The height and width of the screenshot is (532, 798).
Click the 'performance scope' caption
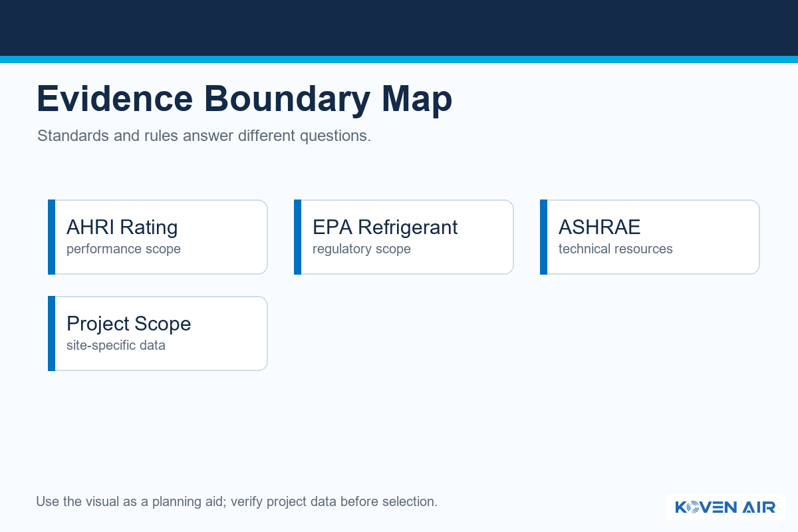click(x=124, y=249)
